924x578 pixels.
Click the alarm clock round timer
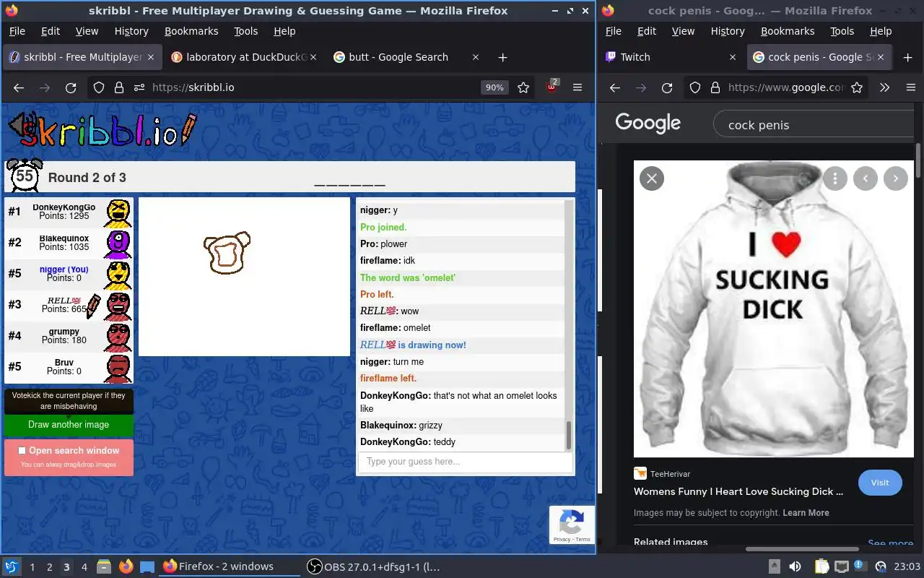pyautogui.click(x=25, y=176)
